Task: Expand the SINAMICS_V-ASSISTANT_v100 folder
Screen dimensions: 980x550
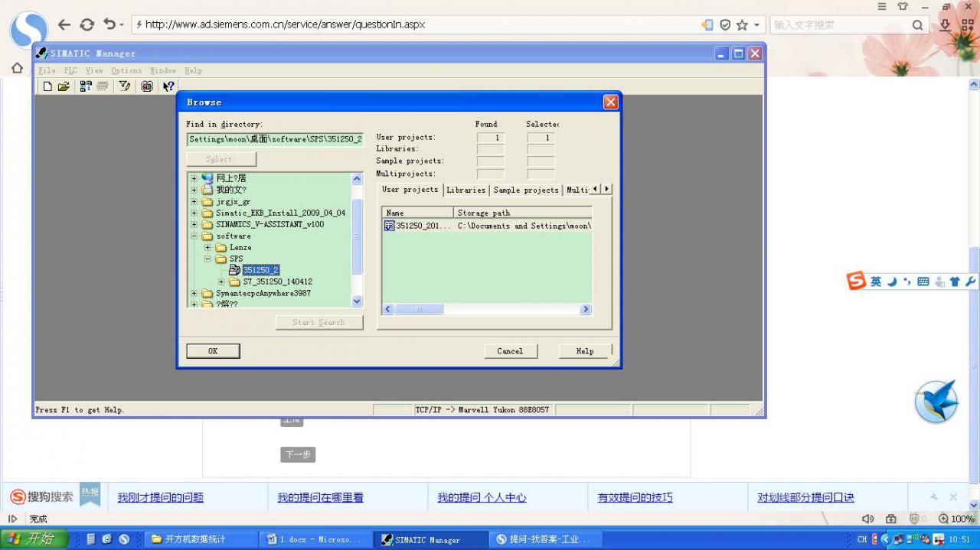Action: pyautogui.click(x=194, y=225)
